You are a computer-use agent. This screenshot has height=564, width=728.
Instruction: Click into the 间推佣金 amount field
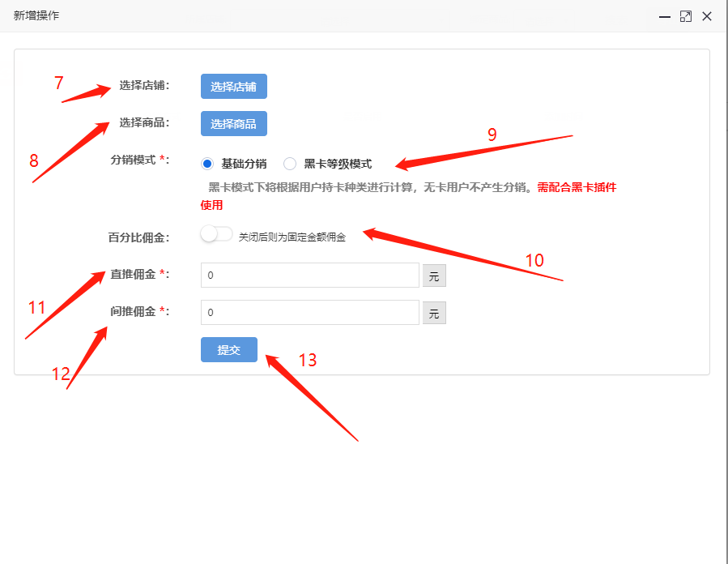click(x=309, y=313)
